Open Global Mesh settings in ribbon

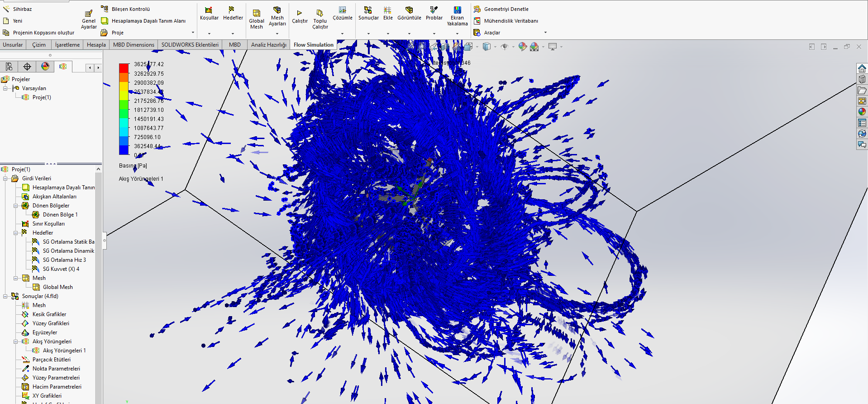coord(256,14)
